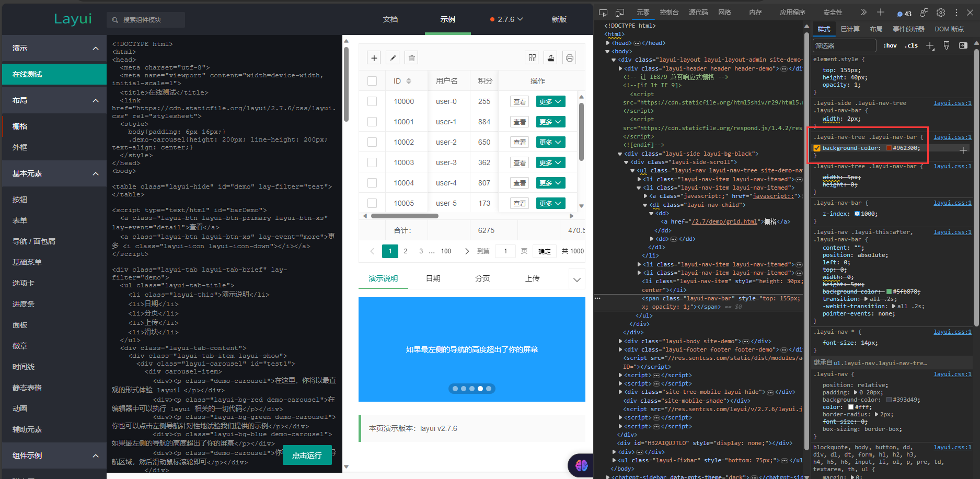Check the row checkbox for ID 10003

click(x=372, y=162)
